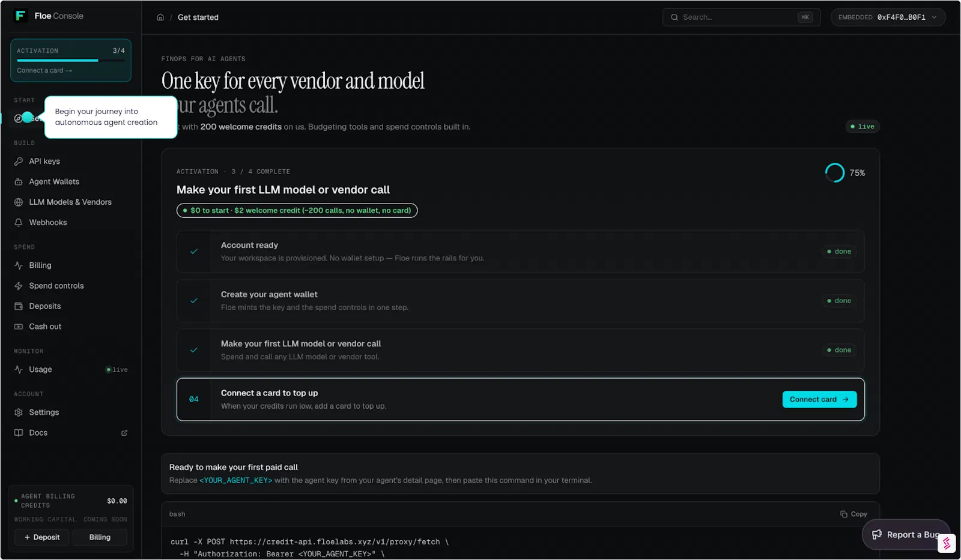Image resolution: width=961 pixels, height=560 pixels.
Task: Click the widget icon at bottom-right corner
Action: point(947,543)
